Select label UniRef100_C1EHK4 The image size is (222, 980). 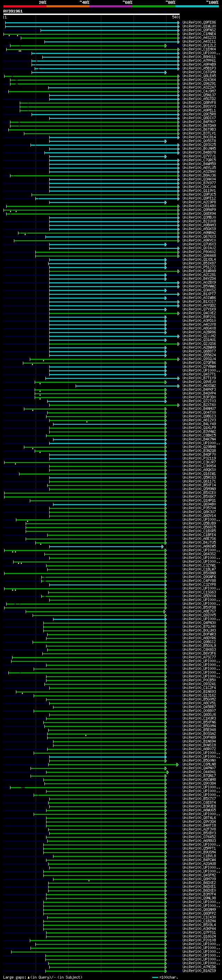(199, 49)
